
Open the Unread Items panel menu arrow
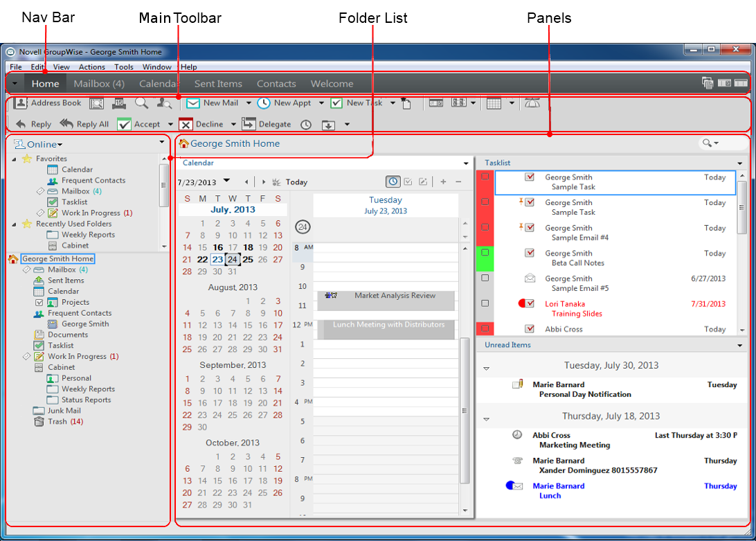[x=739, y=345]
